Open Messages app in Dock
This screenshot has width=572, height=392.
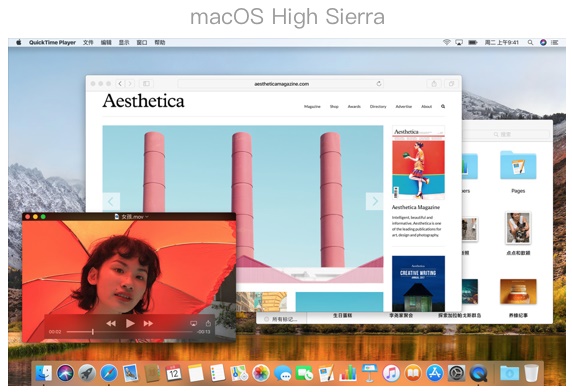pyautogui.click(x=282, y=373)
